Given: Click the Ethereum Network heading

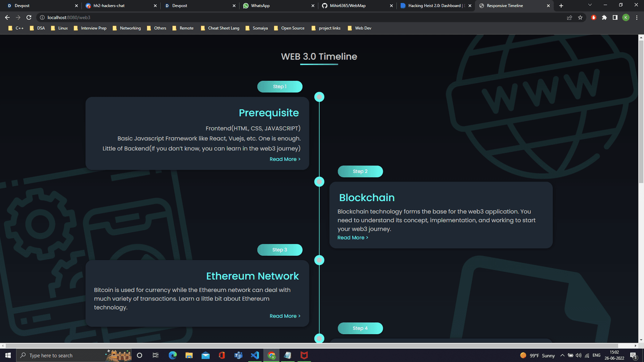Looking at the screenshot, I should pos(252,276).
